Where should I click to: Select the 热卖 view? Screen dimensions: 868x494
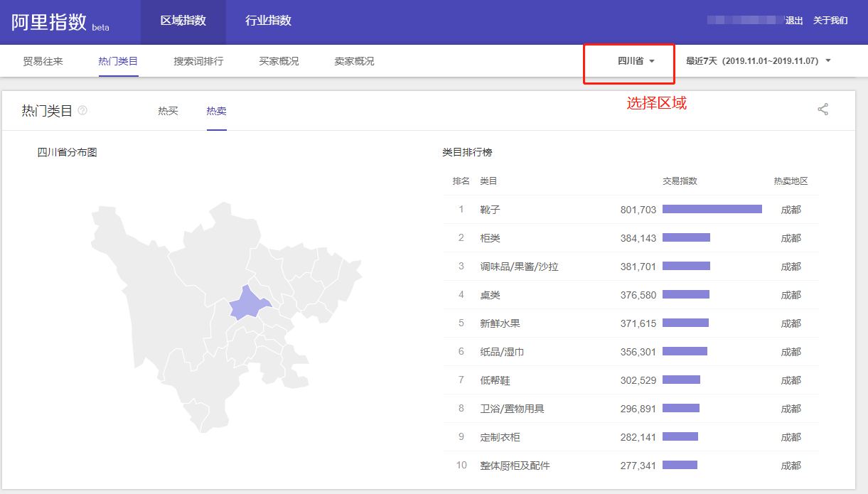click(x=217, y=111)
